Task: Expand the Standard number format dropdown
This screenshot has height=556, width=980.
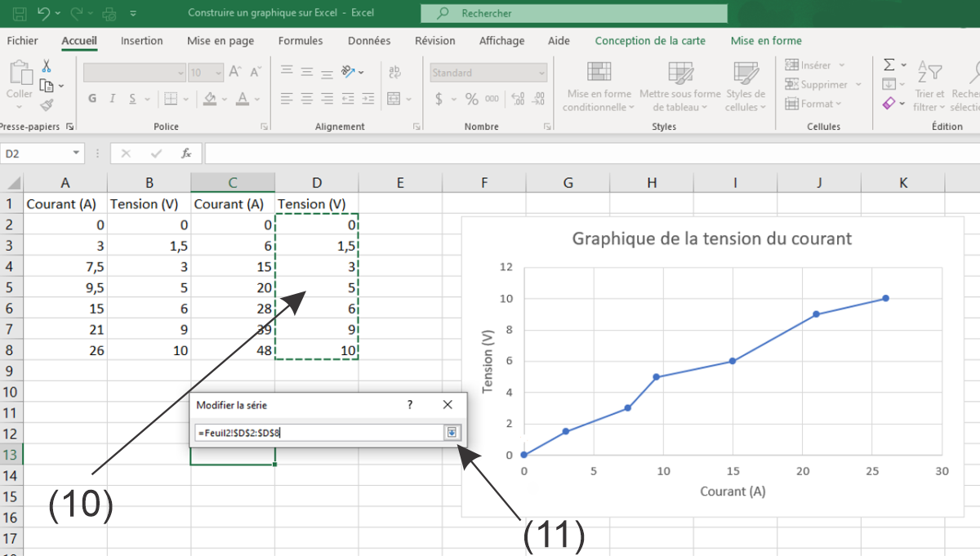Action: [541, 73]
